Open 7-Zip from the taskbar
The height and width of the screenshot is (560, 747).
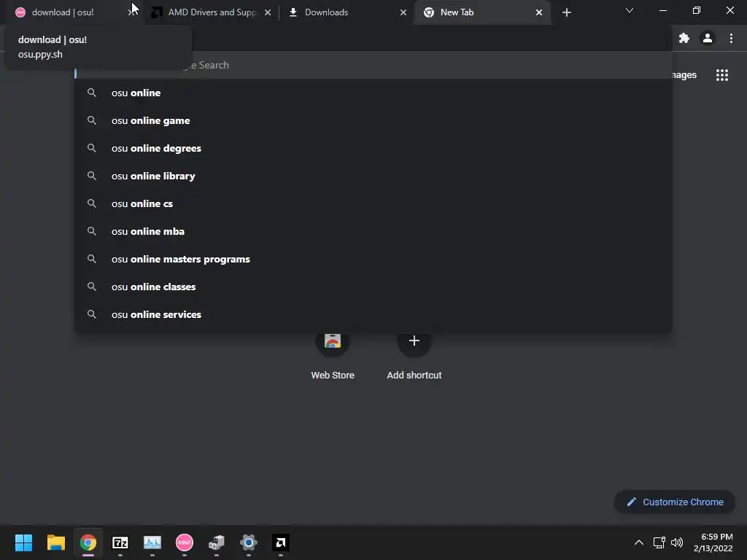120,542
